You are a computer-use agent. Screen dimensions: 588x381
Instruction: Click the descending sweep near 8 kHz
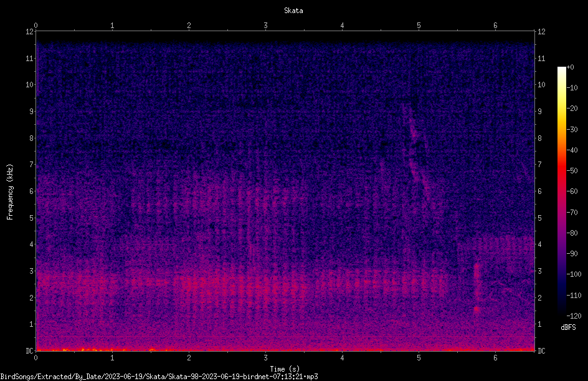414,132
